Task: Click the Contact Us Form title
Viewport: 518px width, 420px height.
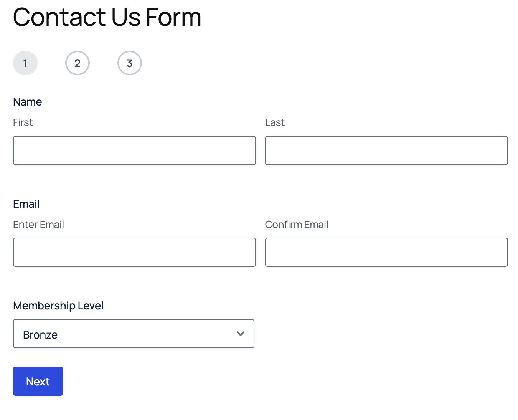Action: (x=107, y=17)
